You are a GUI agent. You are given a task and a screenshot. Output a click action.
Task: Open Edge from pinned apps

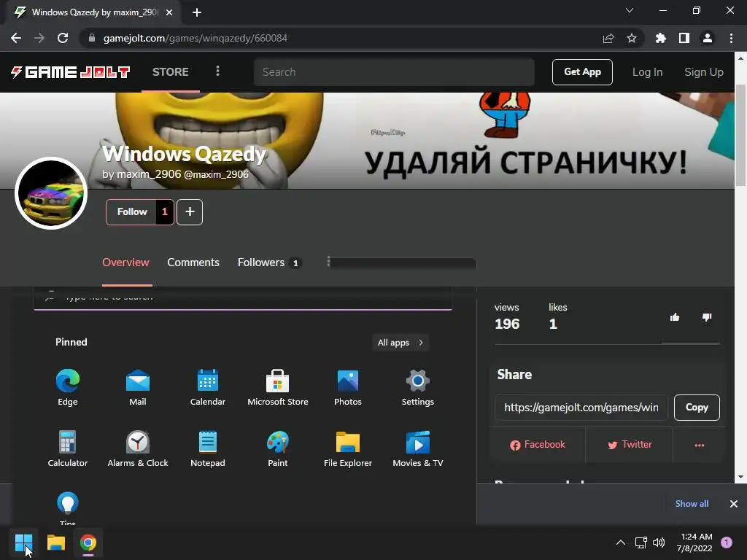pyautogui.click(x=68, y=386)
